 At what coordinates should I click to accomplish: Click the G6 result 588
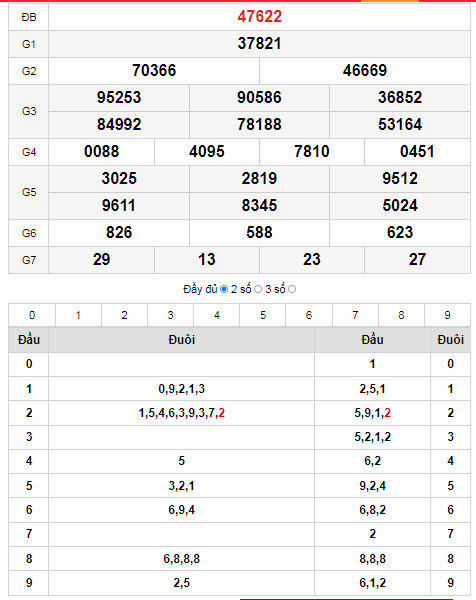click(259, 233)
